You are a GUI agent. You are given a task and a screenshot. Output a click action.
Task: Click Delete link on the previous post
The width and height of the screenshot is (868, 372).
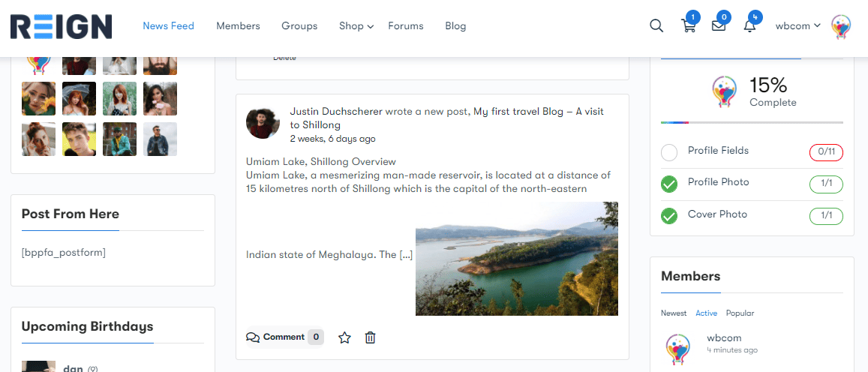284,58
